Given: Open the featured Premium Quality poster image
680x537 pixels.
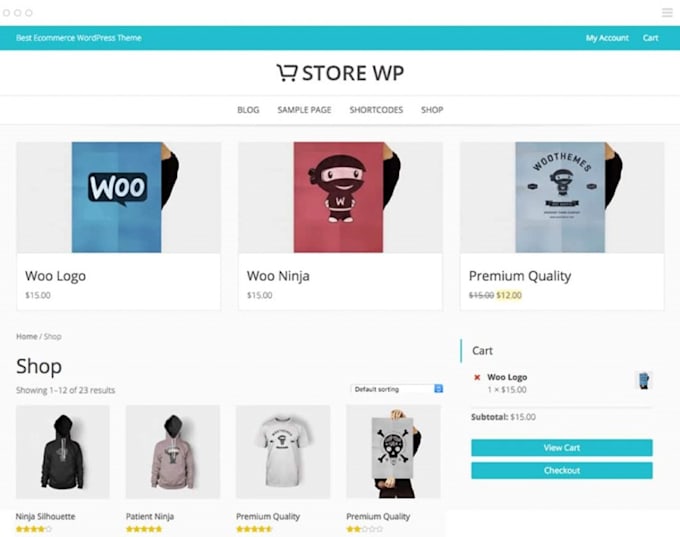Looking at the screenshot, I should 562,197.
